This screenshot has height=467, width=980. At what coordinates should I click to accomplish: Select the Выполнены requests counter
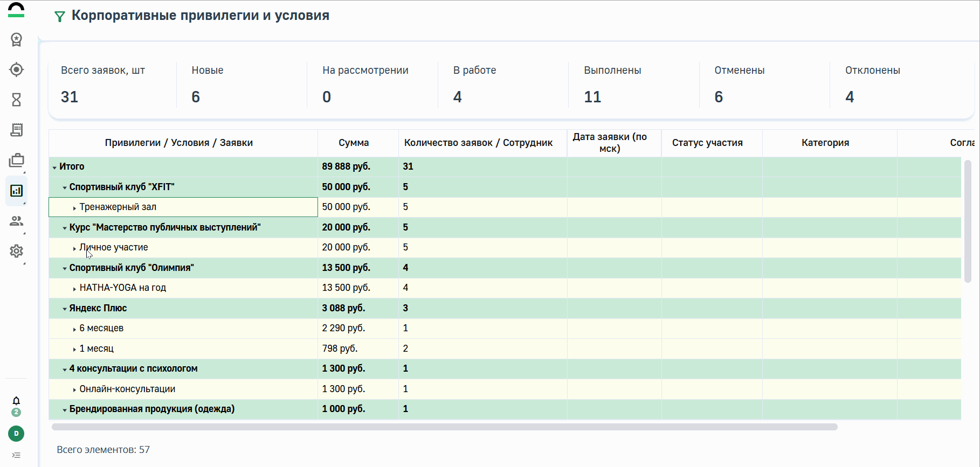point(612,85)
